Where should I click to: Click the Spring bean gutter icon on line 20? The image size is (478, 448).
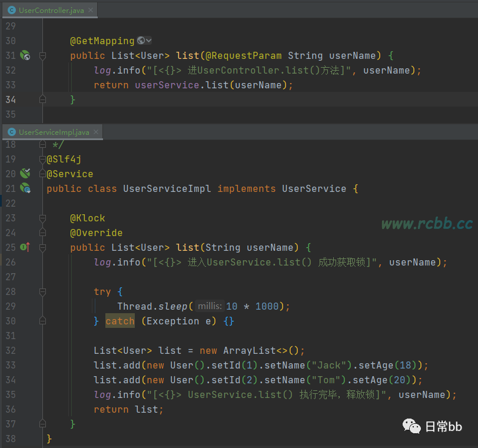[x=25, y=174]
